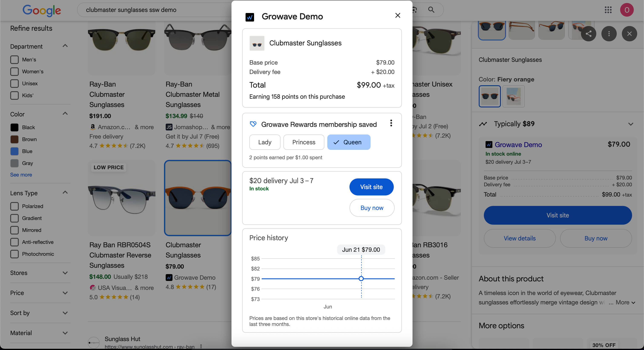The width and height of the screenshot is (644, 350).
Task: Share the Clubmaster product panel
Action: click(588, 33)
